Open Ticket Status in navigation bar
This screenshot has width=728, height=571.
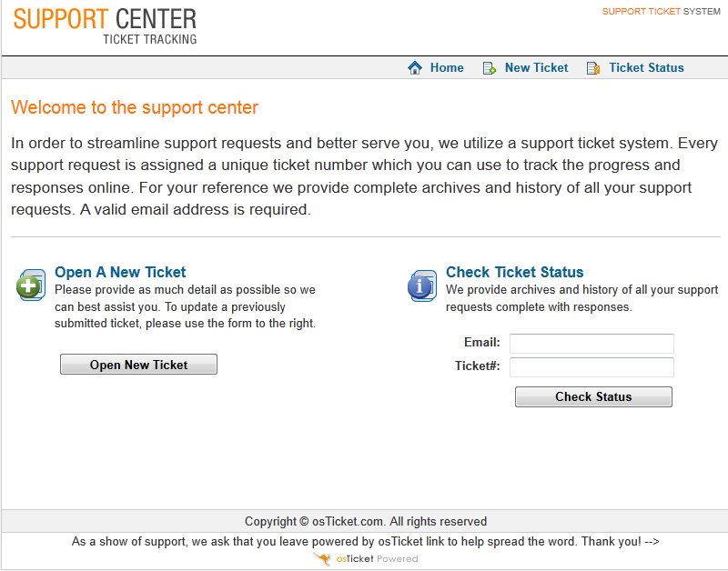click(646, 68)
